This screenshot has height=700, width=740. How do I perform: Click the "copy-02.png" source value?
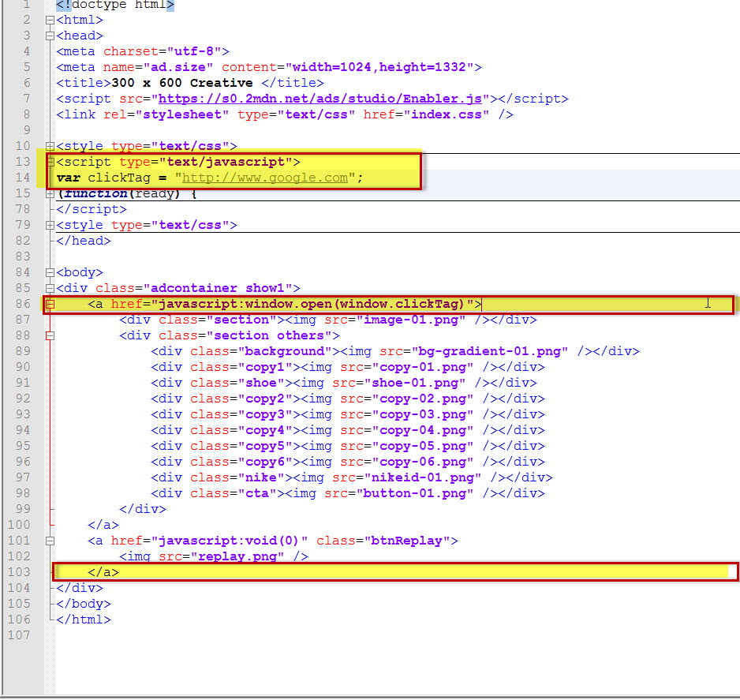pyautogui.click(x=423, y=399)
